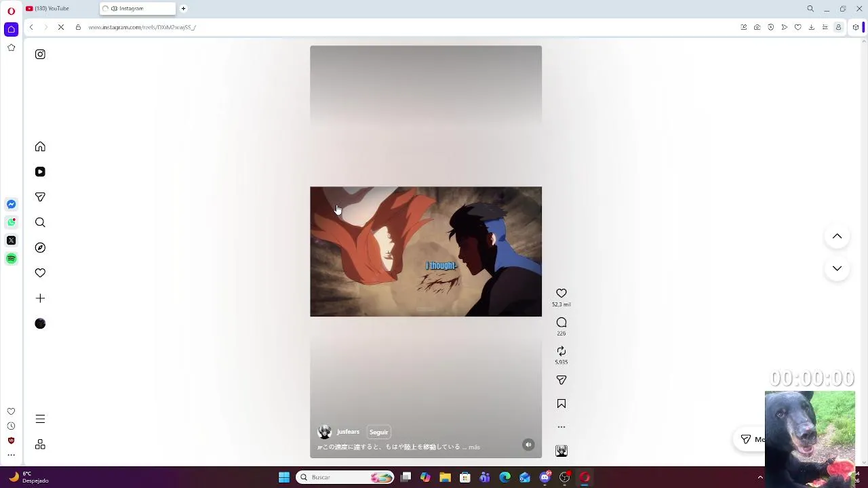Image resolution: width=868 pixels, height=488 pixels.
Task: Stop the page loading
Action: point(60,27)
